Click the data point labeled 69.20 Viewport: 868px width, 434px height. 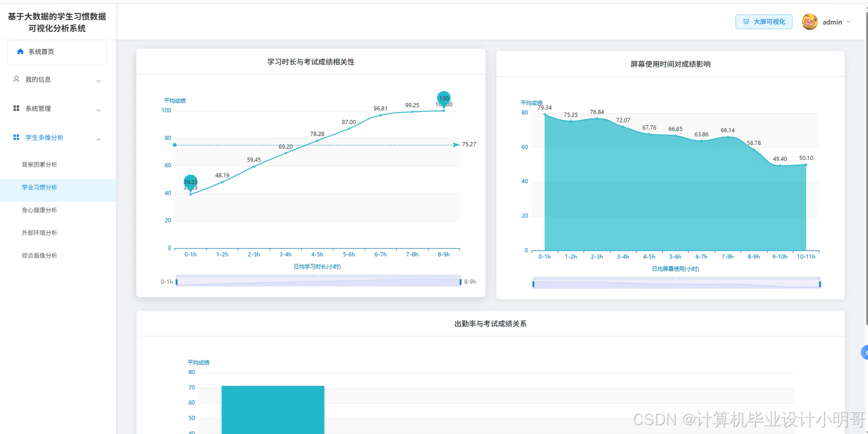(285, 153)
